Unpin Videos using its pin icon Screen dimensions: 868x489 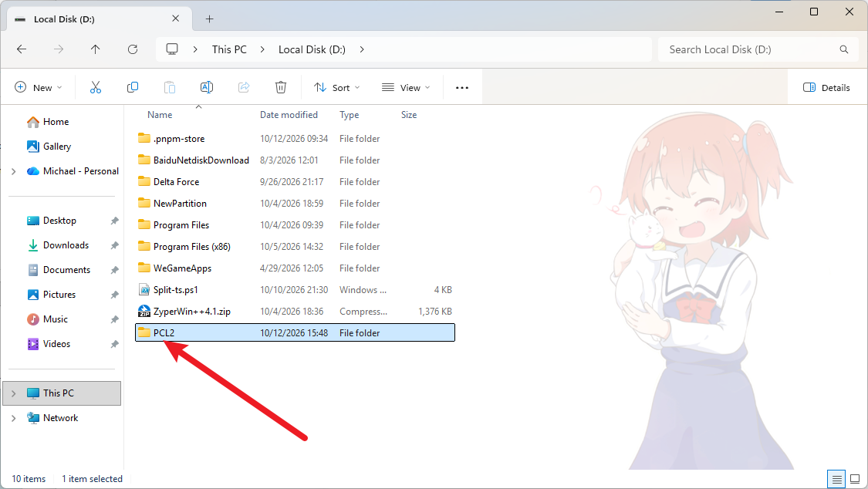coord(114,344)
